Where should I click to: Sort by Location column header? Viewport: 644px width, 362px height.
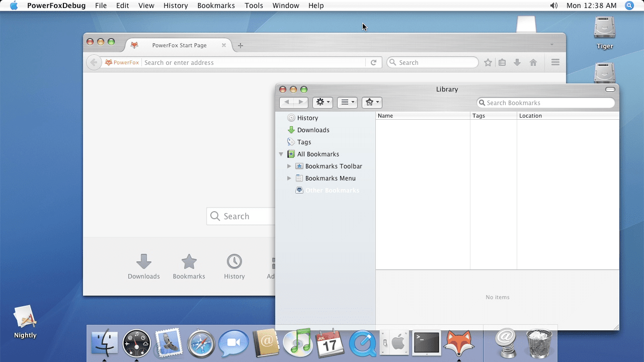click(x=568, y=116)
